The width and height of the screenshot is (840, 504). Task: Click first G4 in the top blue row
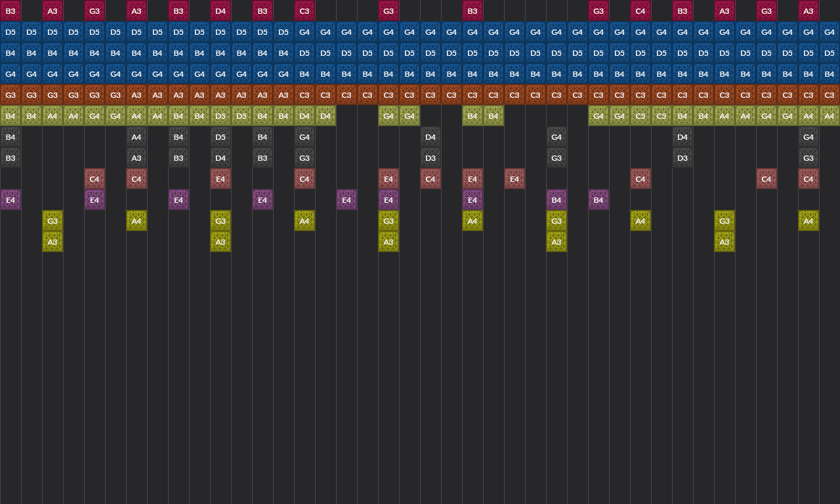tap(304, 32)
